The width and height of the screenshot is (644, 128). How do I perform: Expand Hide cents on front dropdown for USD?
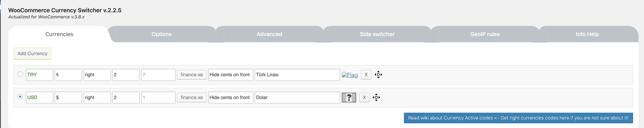[x=230, y=97]
